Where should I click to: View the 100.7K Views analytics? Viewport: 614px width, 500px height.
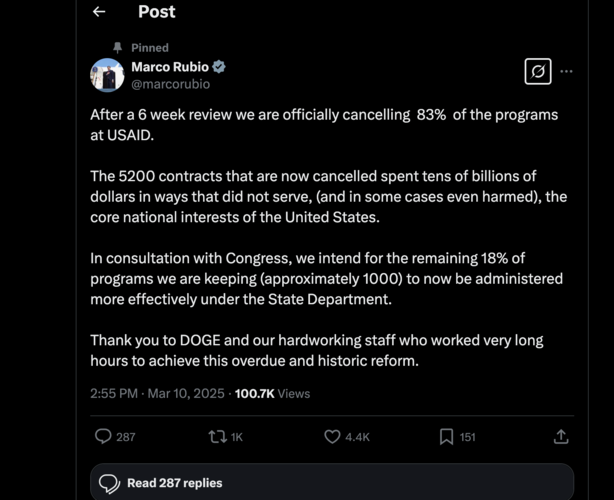click(x=276, y=394)
